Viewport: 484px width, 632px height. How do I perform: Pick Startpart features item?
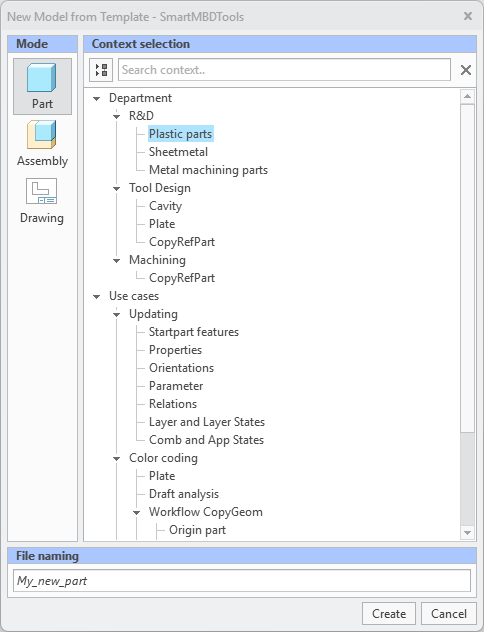(194, 332)
